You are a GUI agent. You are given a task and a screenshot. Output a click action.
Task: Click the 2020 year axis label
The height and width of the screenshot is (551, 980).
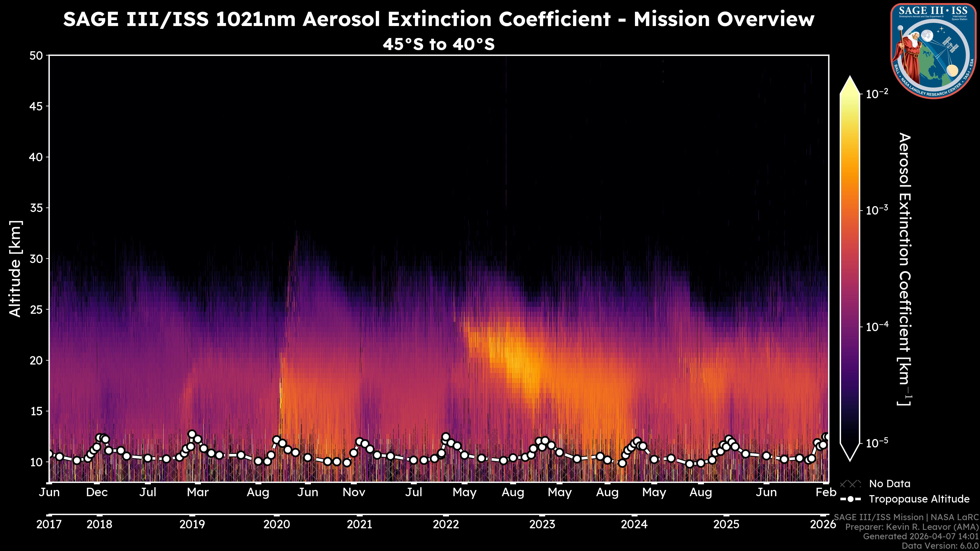277,524
